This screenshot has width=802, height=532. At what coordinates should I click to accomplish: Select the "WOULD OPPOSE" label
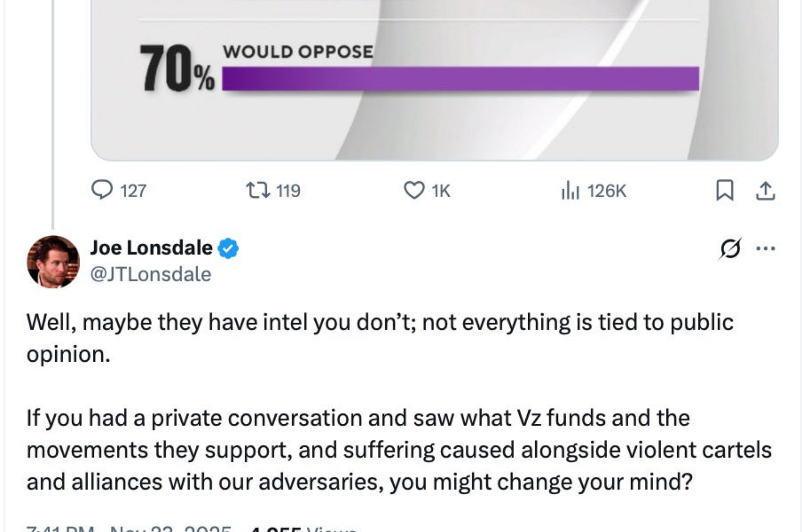click(298, 52)
